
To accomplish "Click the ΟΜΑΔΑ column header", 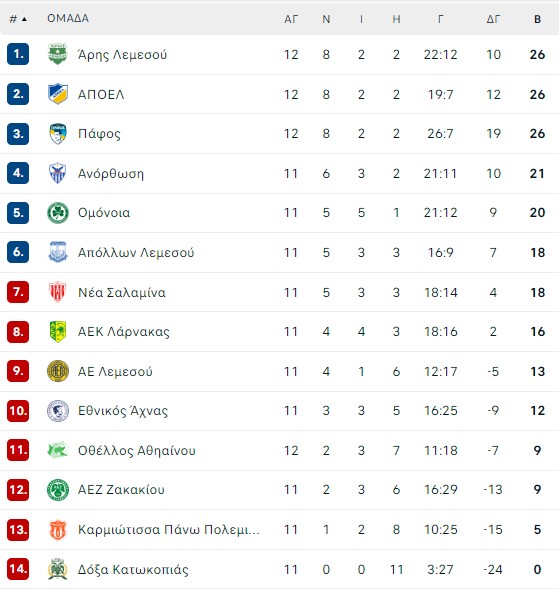I will tap(68, 18).
